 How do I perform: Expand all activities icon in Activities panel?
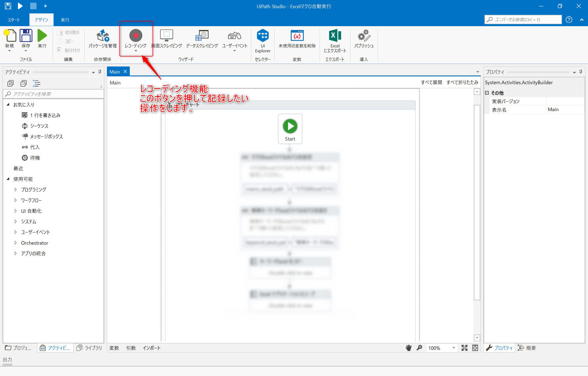coord(10,83)
